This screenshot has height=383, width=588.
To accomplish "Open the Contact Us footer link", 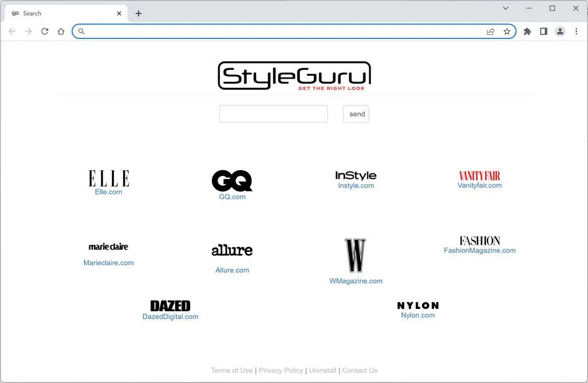I will coord(359,370).
